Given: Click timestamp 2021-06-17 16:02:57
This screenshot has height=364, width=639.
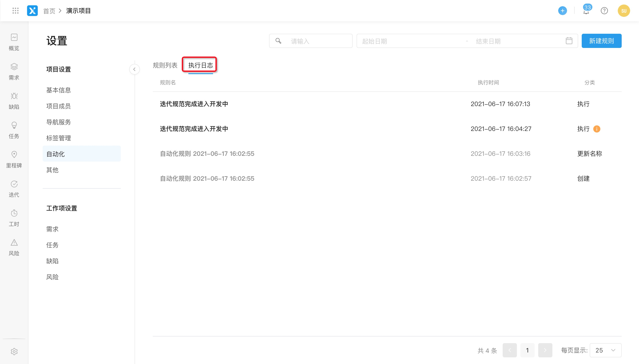Looking at the screenshot, I should click(x=501, y=178).
